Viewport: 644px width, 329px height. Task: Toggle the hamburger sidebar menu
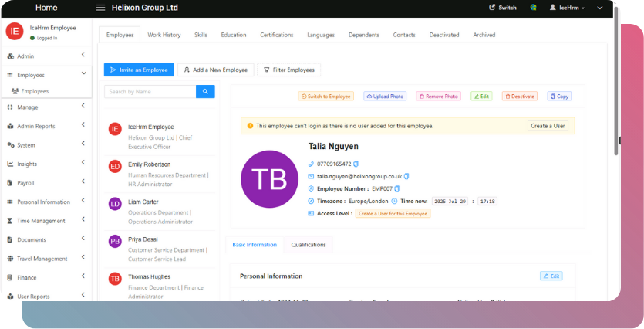100,8
